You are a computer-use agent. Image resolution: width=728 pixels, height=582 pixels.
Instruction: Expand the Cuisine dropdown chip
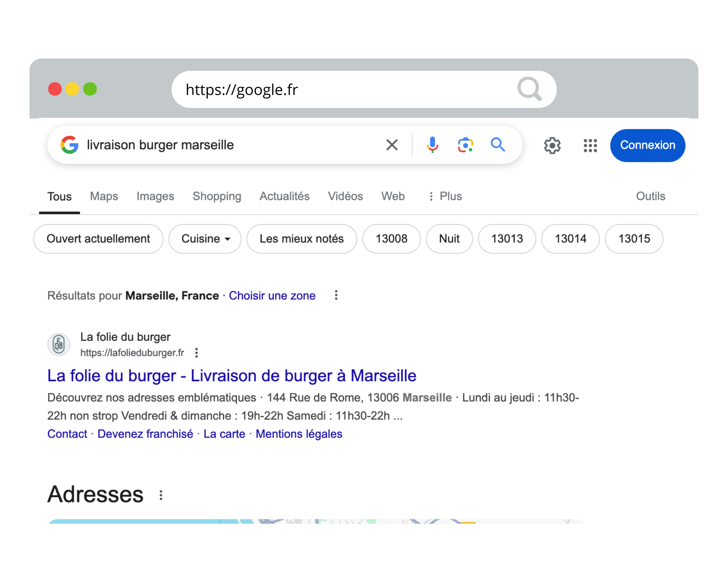coord(205,239)
